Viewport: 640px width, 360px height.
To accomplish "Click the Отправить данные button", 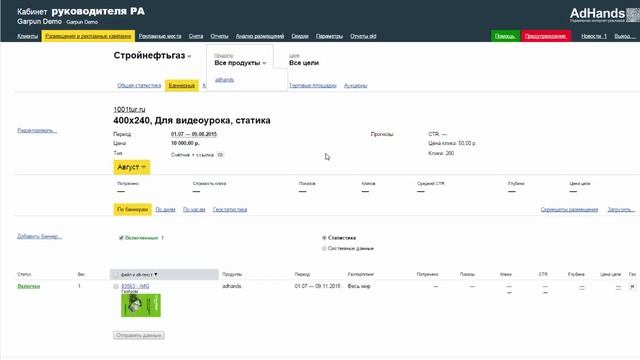I will click(139, 335).
